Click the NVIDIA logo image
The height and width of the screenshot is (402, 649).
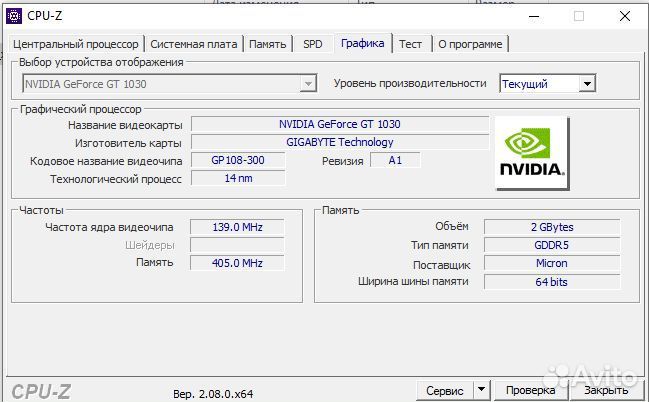click(532, 153)
